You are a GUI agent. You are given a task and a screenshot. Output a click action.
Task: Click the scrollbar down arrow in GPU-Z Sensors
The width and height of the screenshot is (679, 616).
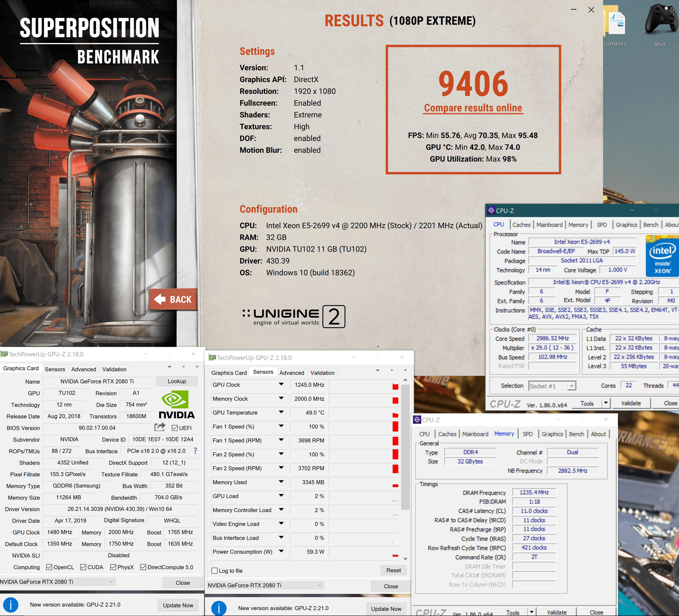(405, 558)
